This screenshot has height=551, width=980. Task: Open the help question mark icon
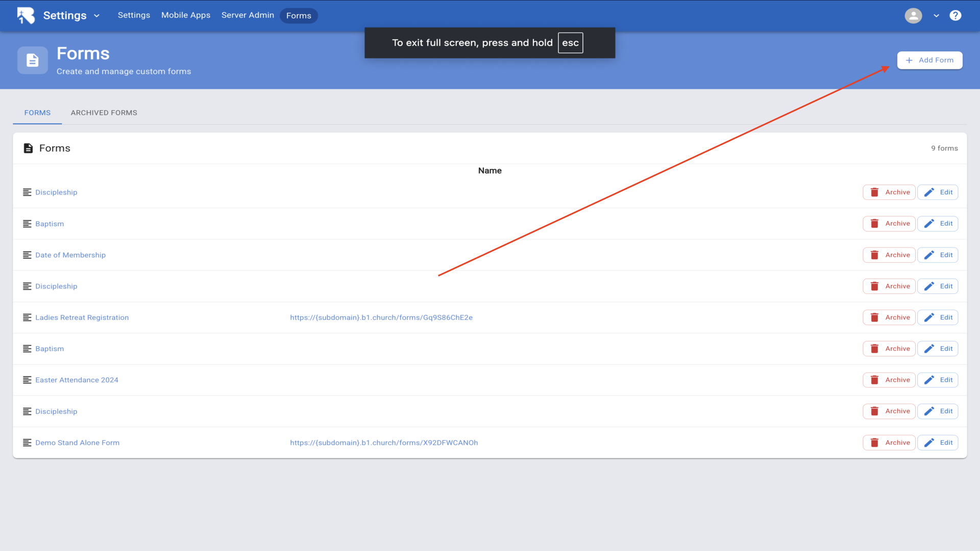point(955,15)
